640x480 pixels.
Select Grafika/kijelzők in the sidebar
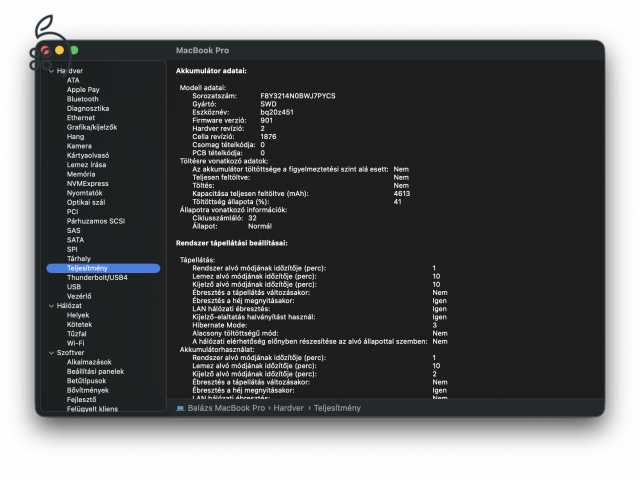(x=92, y=127)
